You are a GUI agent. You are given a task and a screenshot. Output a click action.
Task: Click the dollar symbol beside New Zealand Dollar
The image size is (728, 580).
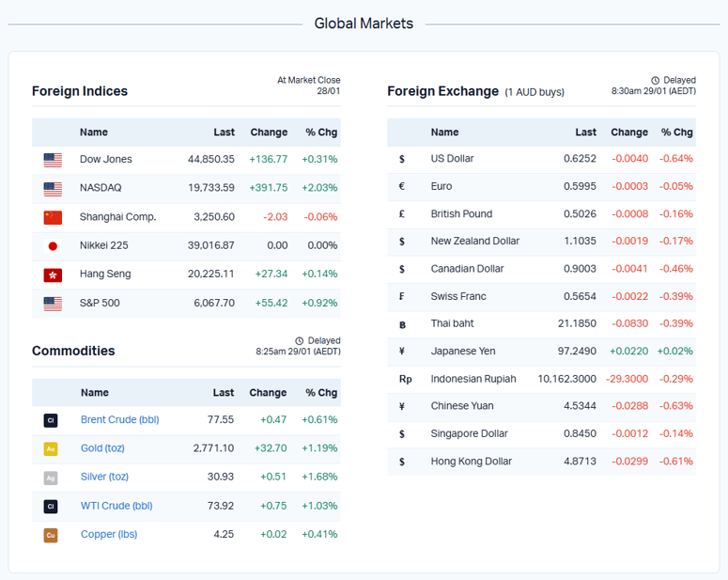pyautogui.click(x=402, y=242)
